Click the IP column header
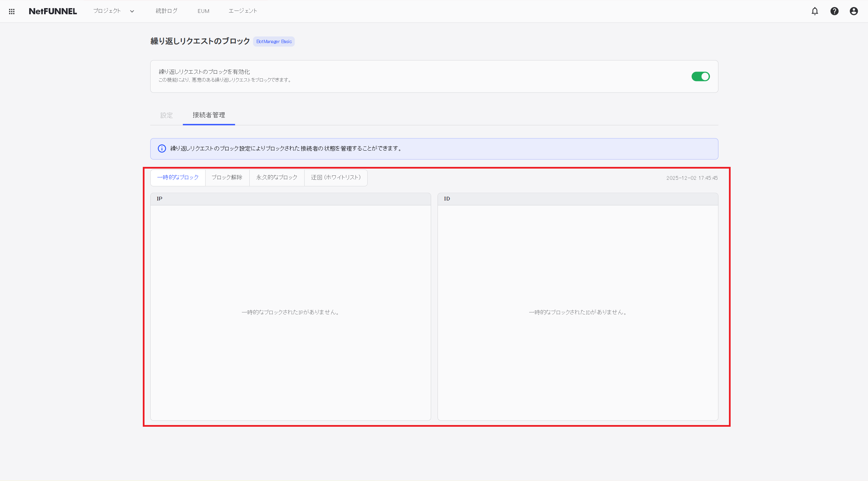 159,199
